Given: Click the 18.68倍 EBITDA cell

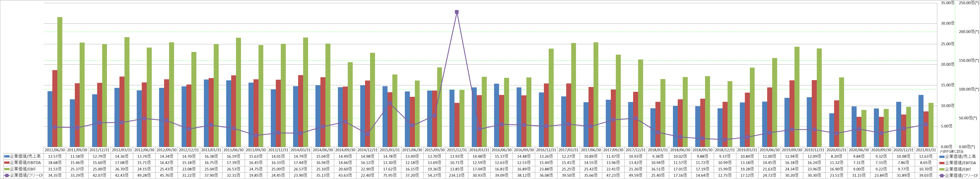Looking at the screenshot, I should pyautogui.click(x=55, y=163).
